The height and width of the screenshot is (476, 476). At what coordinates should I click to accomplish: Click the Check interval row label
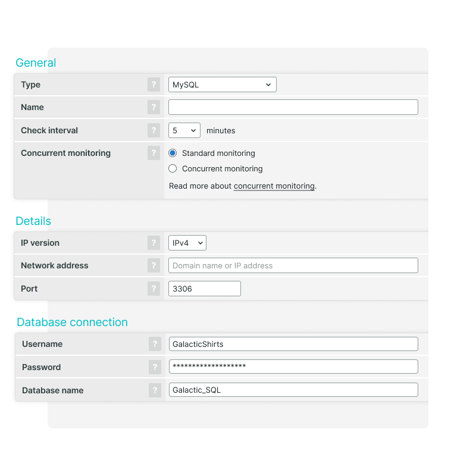(x=49, y=130)
